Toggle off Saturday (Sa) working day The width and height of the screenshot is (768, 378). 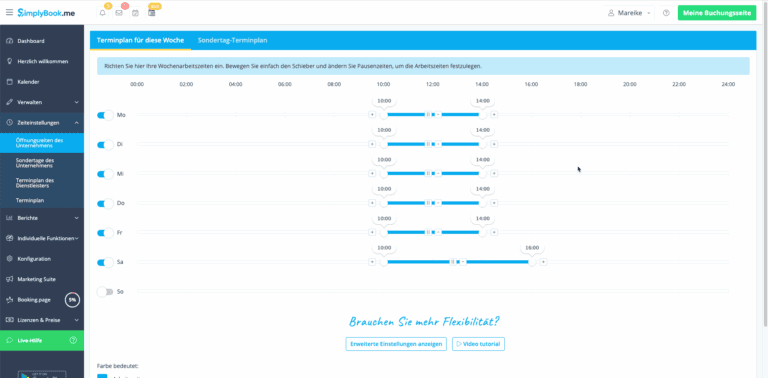point(105,262)
